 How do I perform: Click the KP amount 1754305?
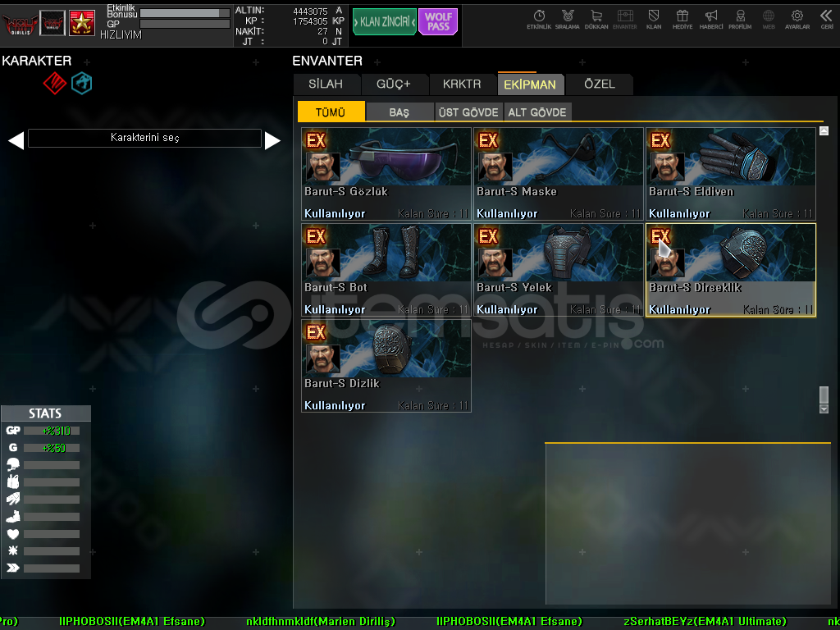tap(310, 21)
